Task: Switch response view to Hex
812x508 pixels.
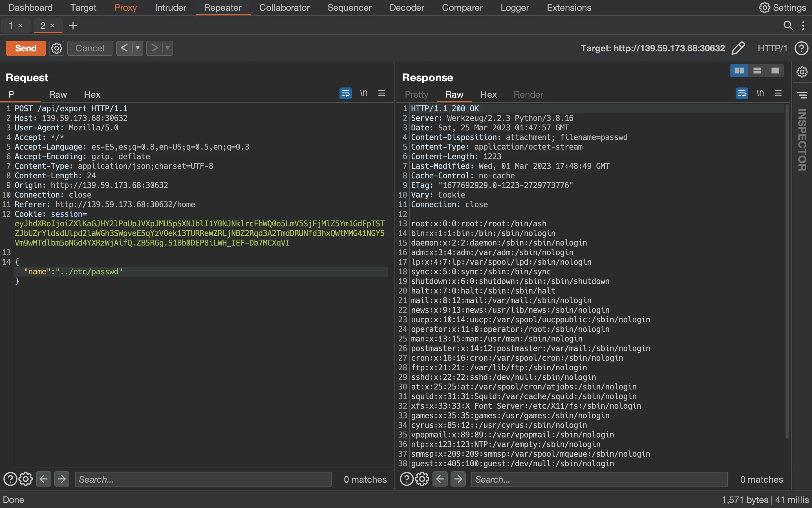Action: click(488, 95)
